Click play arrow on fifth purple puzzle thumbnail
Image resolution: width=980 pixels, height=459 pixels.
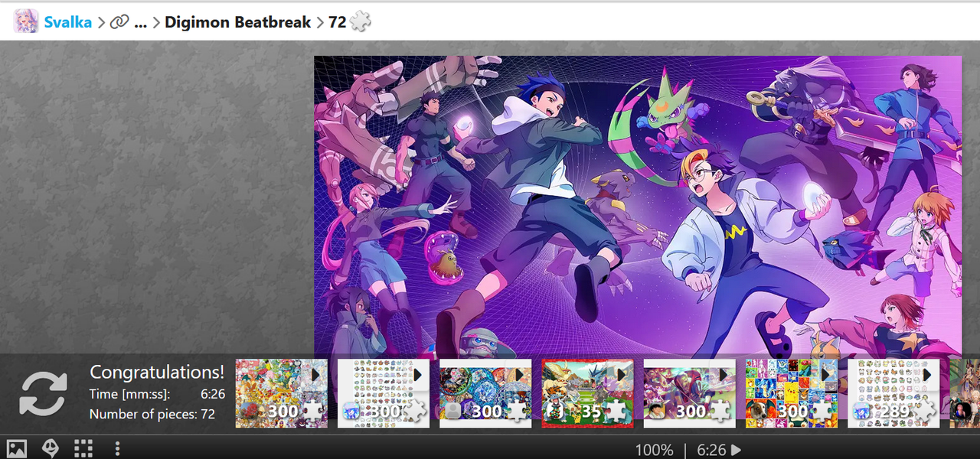pyautogui.click(x=724, y=375)
